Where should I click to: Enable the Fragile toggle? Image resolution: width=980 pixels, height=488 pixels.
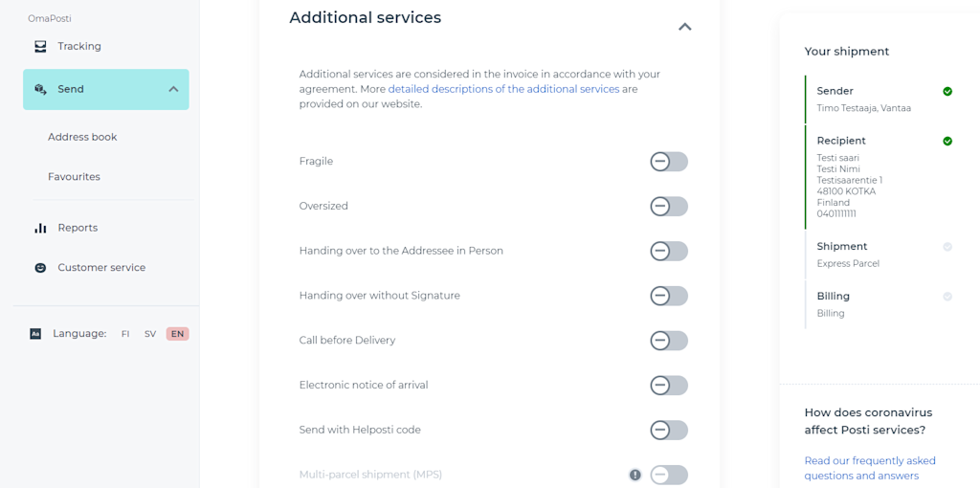(x=669, y=162)
